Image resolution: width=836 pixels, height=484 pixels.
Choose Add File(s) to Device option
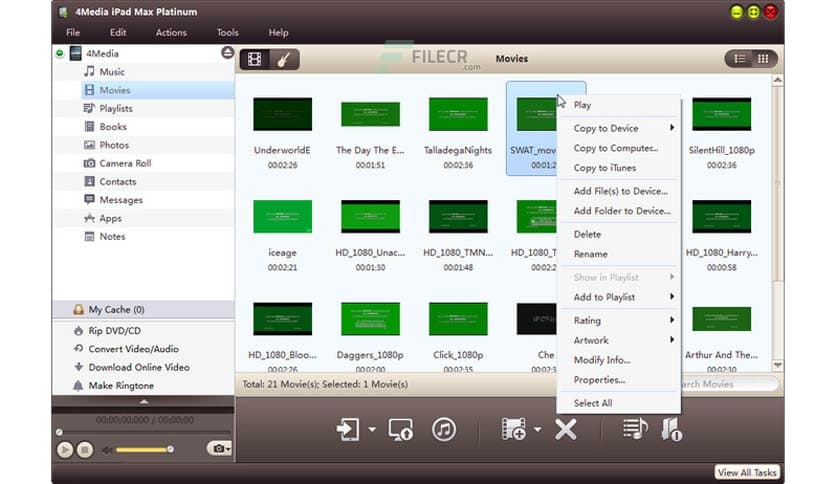point(618,191)
